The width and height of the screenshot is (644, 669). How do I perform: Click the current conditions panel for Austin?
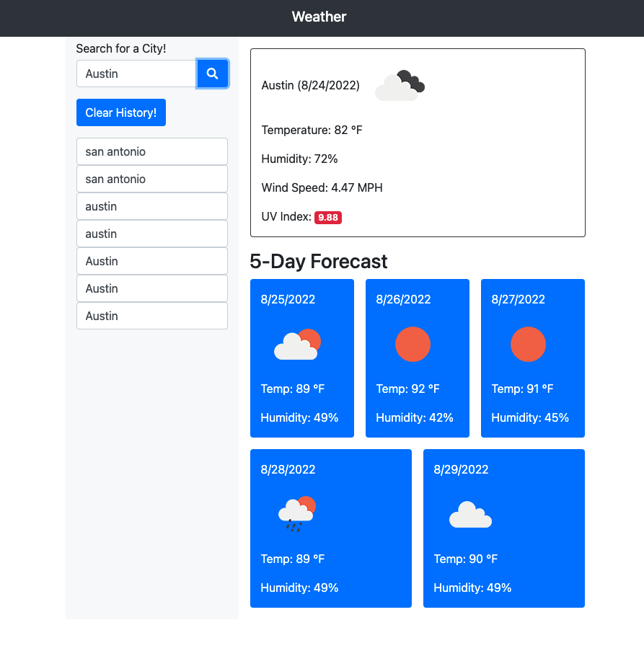pos(418,142)
